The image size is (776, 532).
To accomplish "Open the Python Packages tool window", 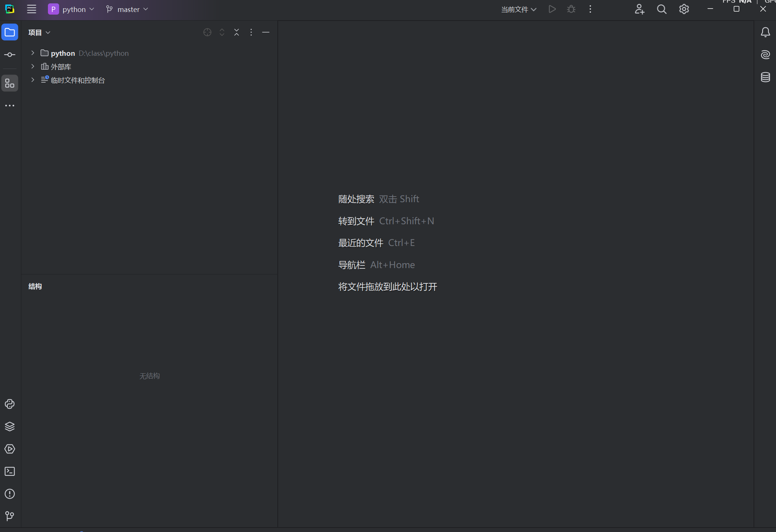I will (10, 426).
